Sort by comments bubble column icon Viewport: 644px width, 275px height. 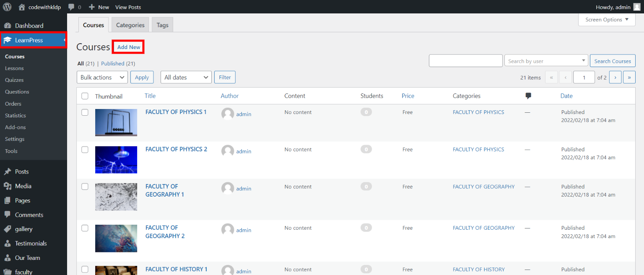pos(528,96)
